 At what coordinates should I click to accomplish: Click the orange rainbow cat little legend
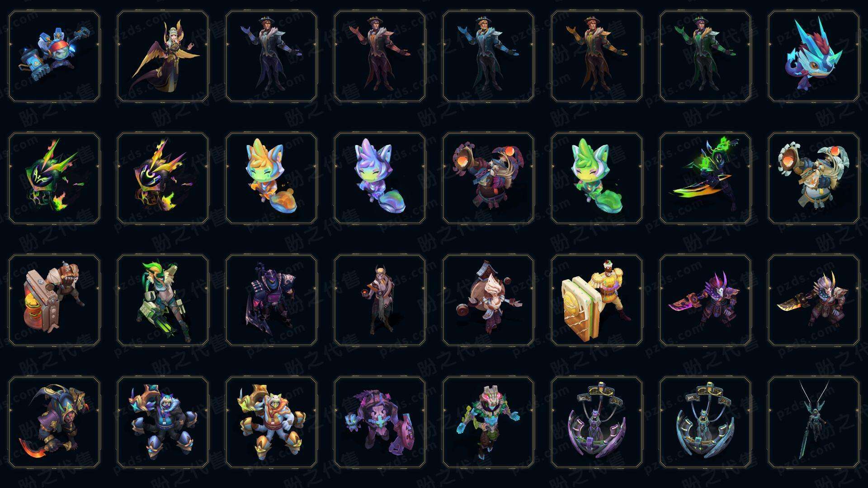coord(271,178)
